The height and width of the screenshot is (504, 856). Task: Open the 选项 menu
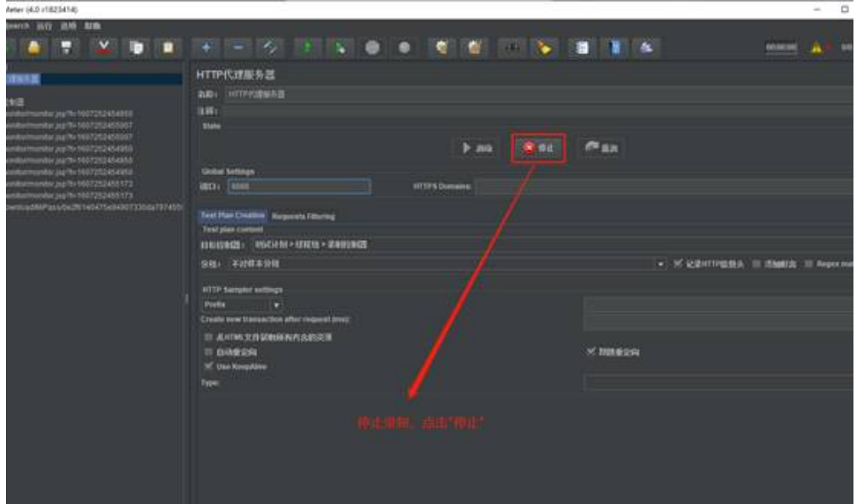[x=69, y=25]
